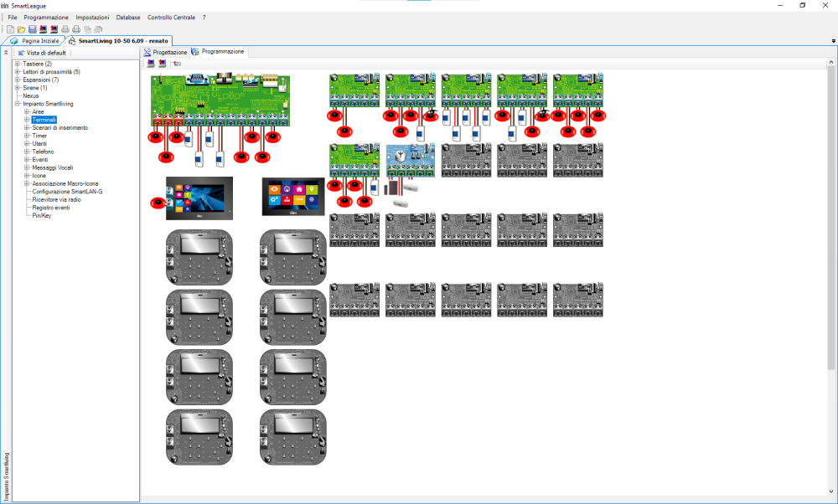
Task: Select the third green expansion board, top row
Action: pos(467,90)
